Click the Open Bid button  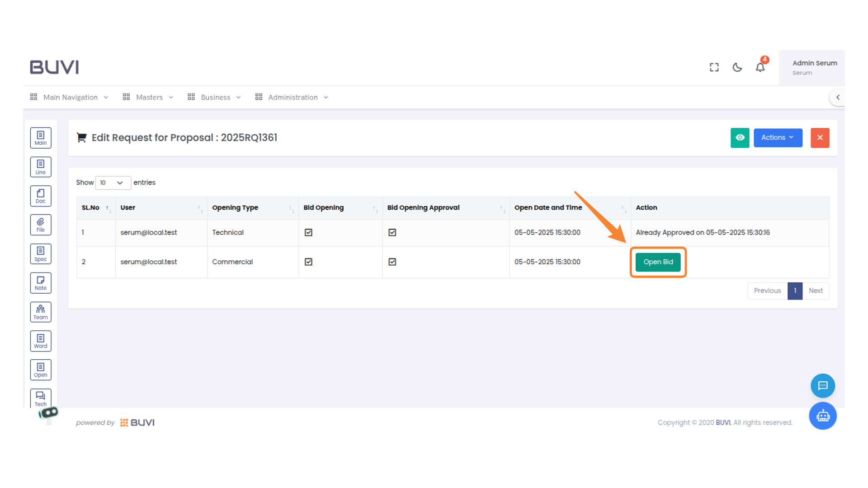658,262
